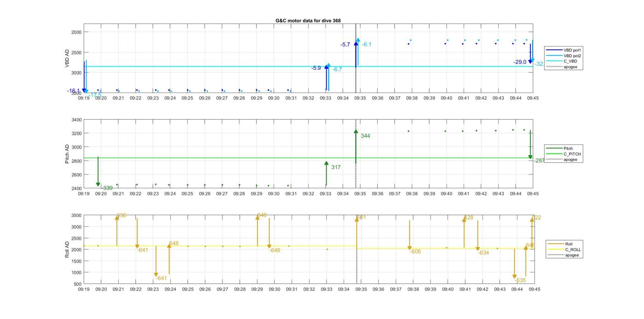This screenshot has width=644, height=319.
Task: Click the "-5.7" VBD annotation
Action: pos(345,45)
